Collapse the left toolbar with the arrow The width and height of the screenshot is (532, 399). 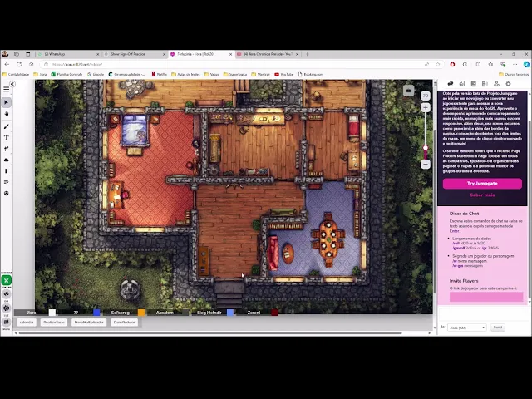pos(12,84)
